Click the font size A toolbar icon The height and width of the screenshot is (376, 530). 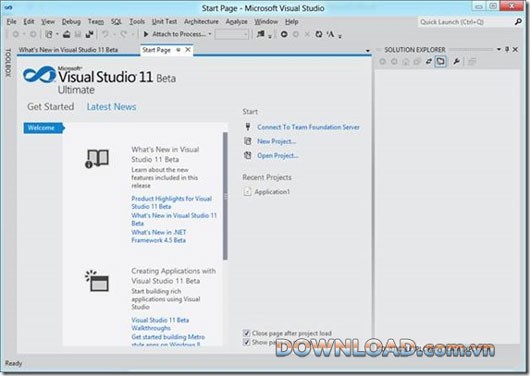pos(331,34)
